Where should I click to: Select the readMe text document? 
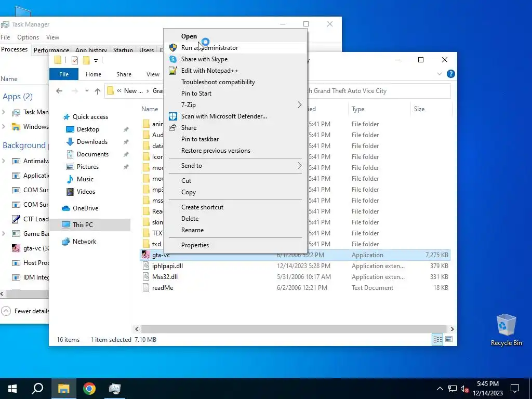(163, 288)
